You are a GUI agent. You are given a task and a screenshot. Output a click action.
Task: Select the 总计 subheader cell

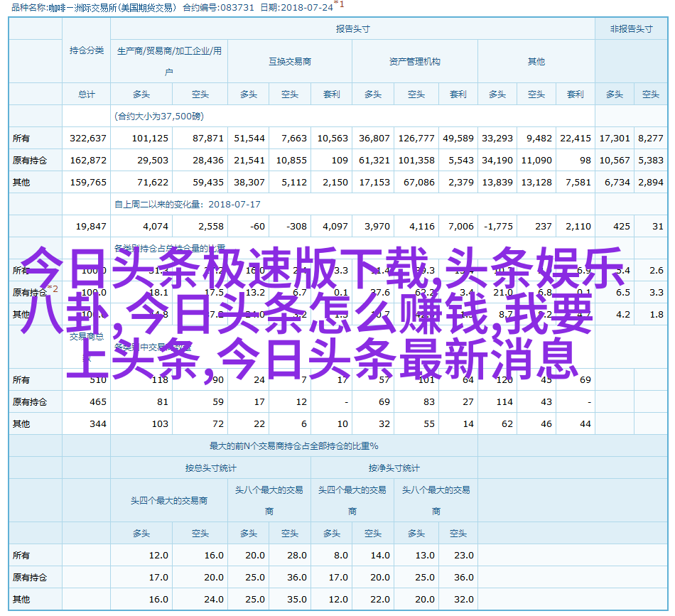tap(87, 94)
